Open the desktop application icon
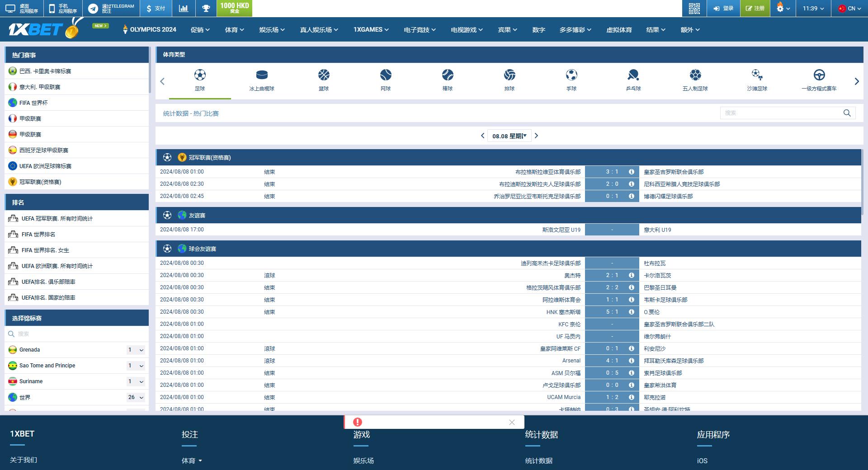Viewport: 868px width, 470px height. [x=21, y=8]
